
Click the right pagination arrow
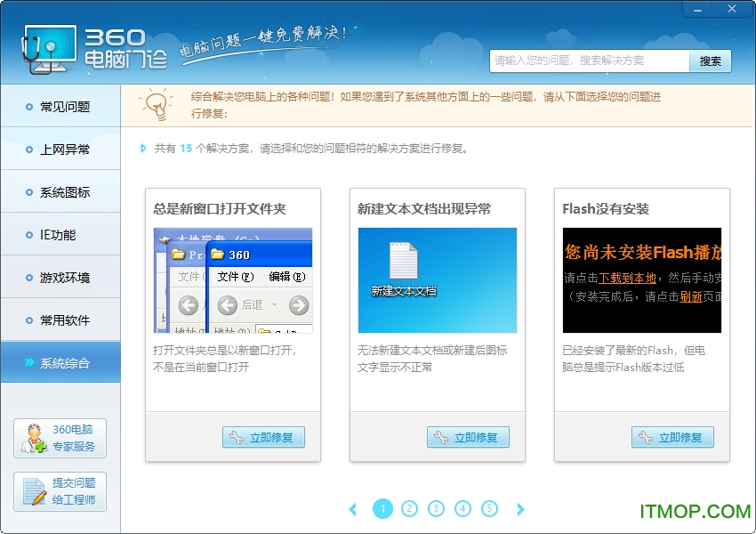pos(520,508)
